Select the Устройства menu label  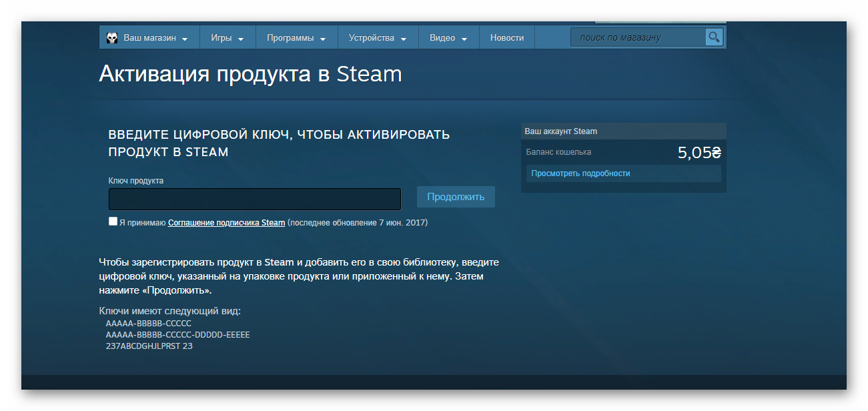[371, 38]
